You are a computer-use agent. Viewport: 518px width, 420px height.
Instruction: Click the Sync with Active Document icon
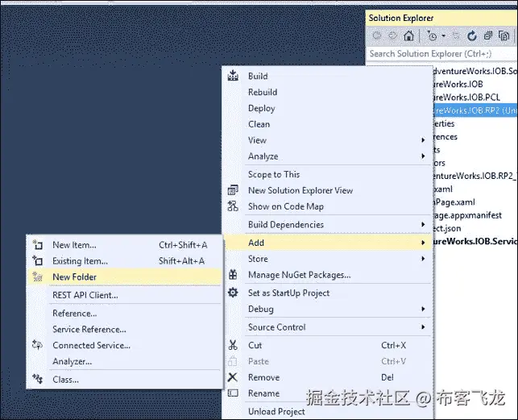click(x=456, y=35)
